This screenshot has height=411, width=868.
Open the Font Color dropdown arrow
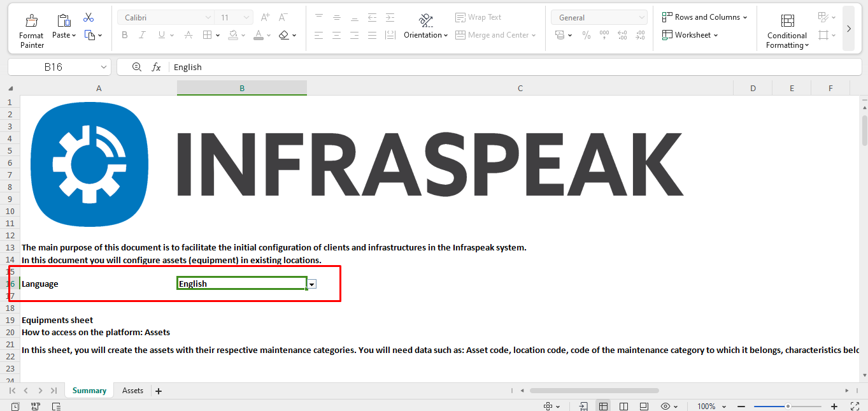(269, 36)
